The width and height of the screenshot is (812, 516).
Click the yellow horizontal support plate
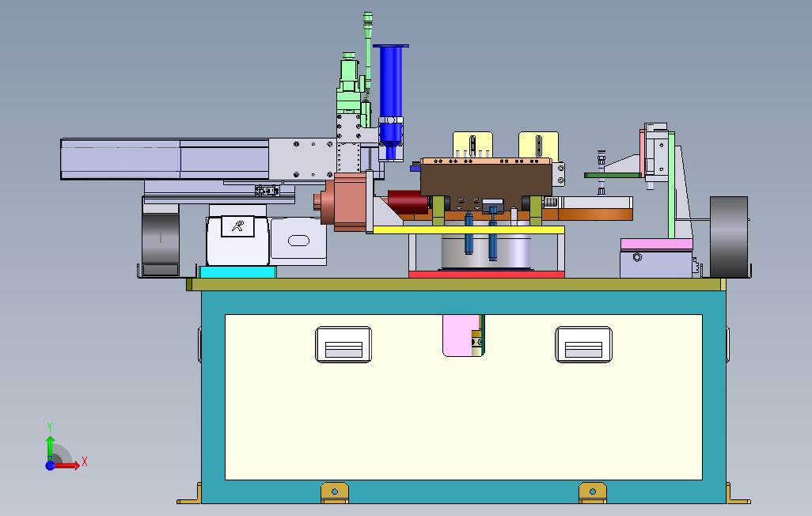click(x=469, y=230)
